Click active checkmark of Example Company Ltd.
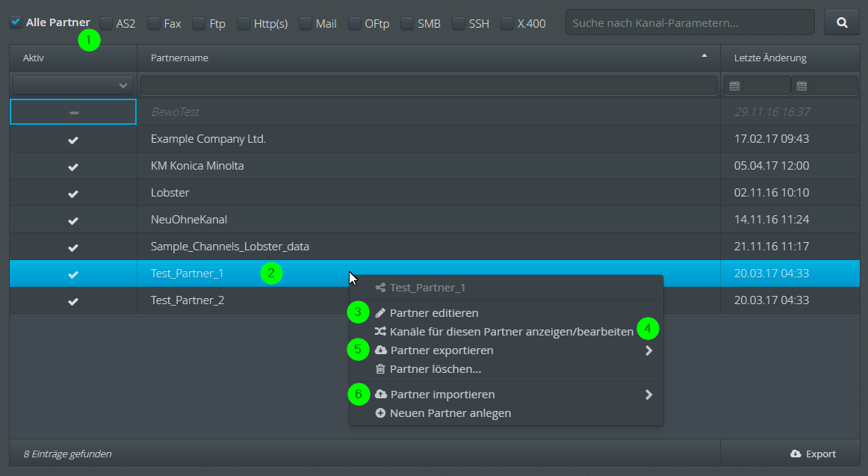This screenshot has width=868, height=476. (x=73, y=140)
